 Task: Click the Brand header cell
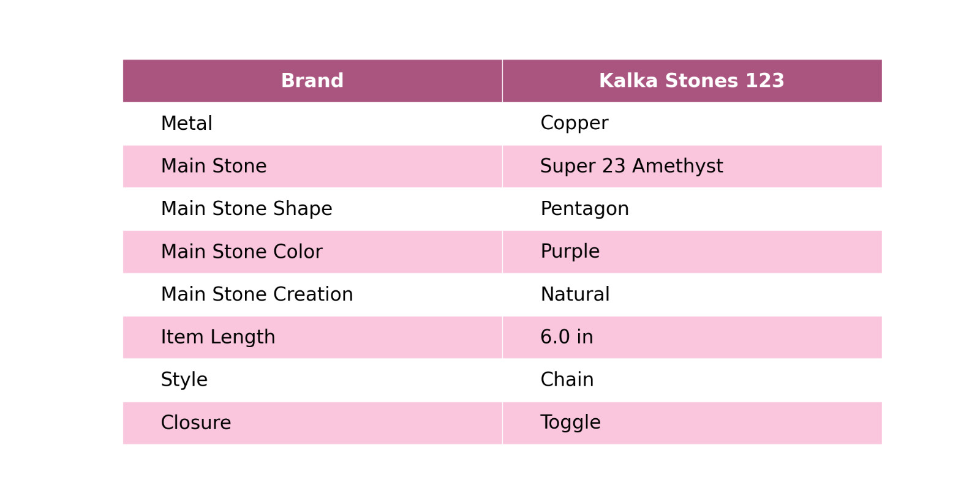click(312, 81)
